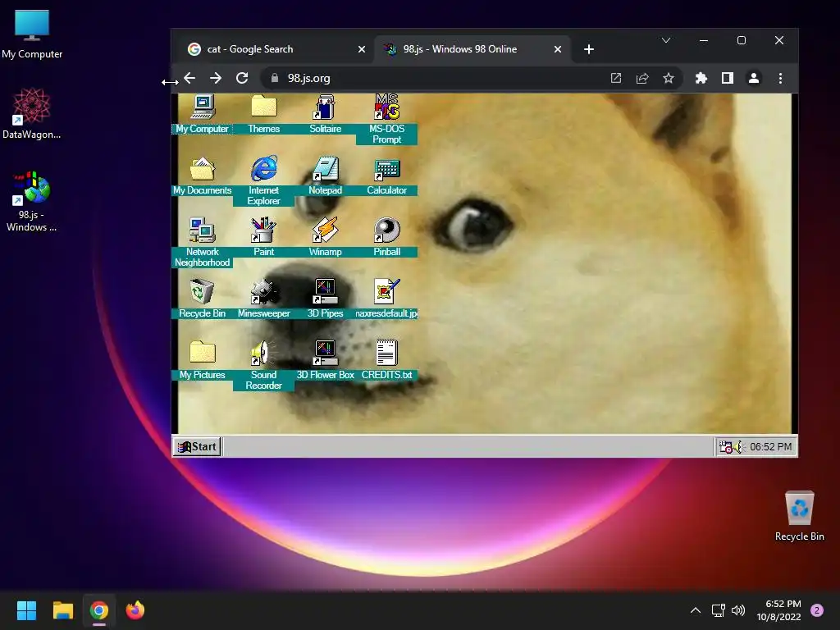Open File Explorer from the taskbar
840x630 pixels.
[62, 610]
